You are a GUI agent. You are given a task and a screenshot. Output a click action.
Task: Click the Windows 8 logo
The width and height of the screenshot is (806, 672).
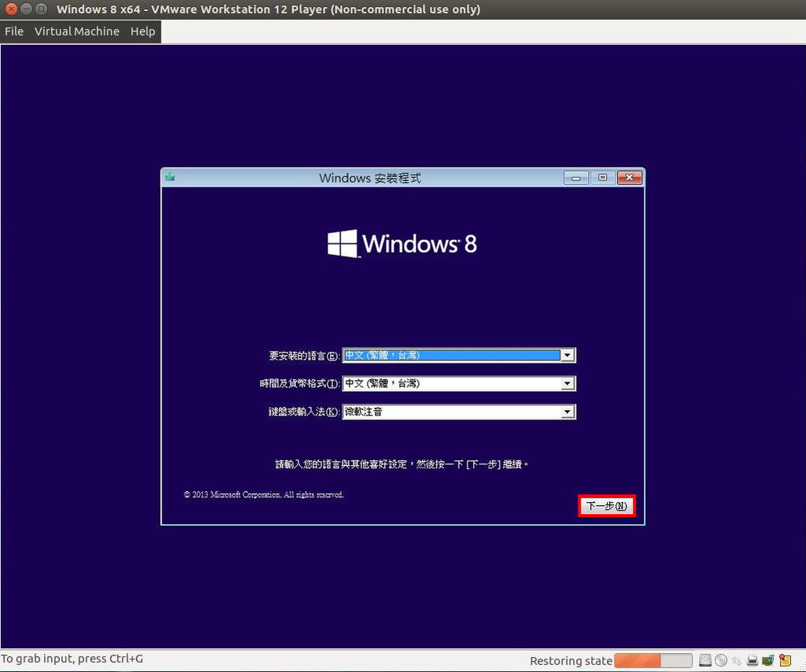[402, 243]
